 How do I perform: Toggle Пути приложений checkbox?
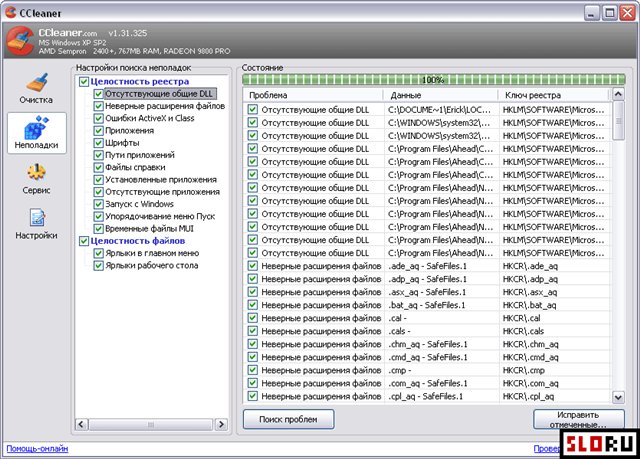(x=98, y=155)
